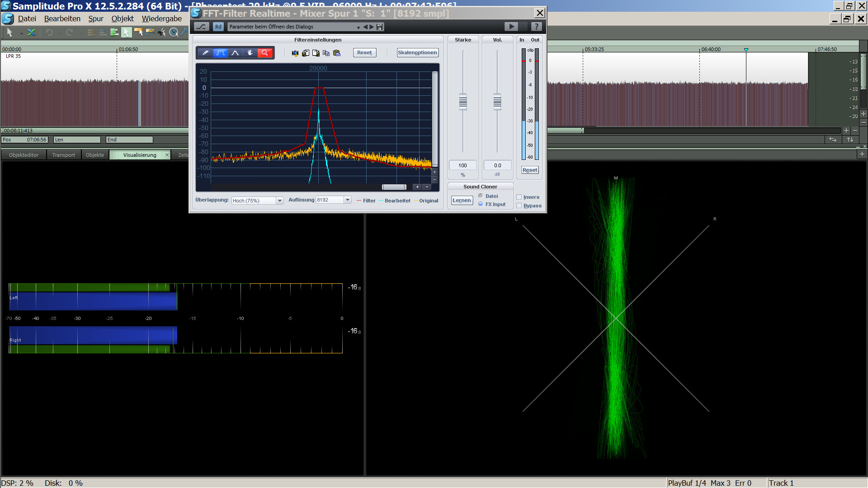
Task: Enable the Bypass checkbox
Action: point(519,206)
